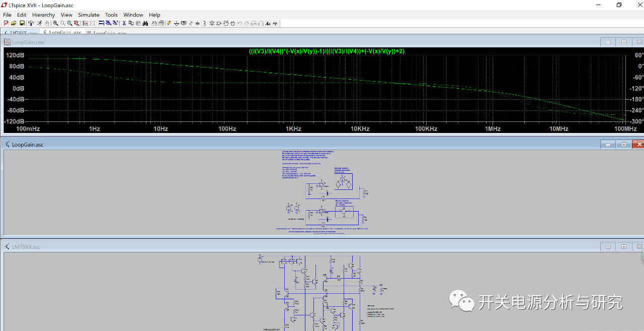Place a Capacitor component
Screen dimensions: 644x331
197,23
